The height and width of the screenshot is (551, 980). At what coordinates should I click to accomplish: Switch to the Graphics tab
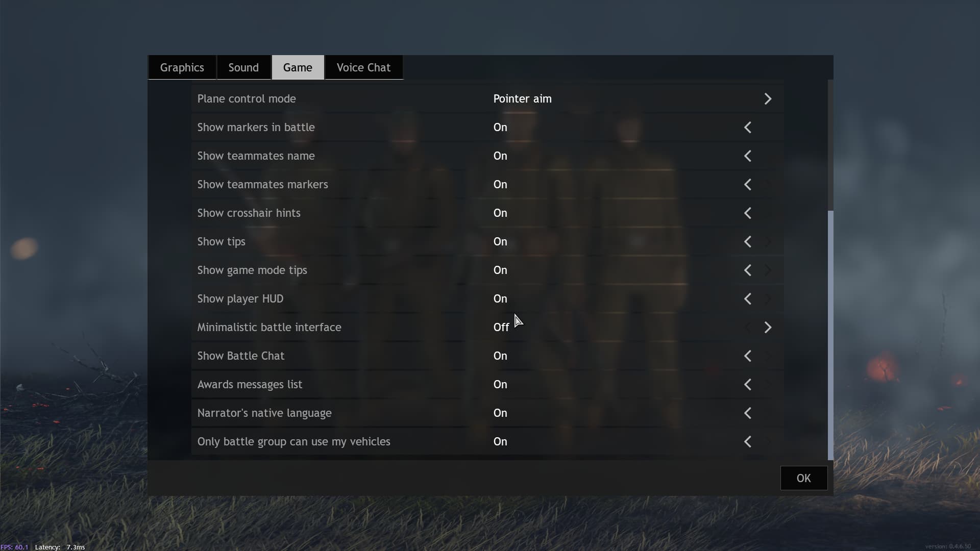pos(182,67)
